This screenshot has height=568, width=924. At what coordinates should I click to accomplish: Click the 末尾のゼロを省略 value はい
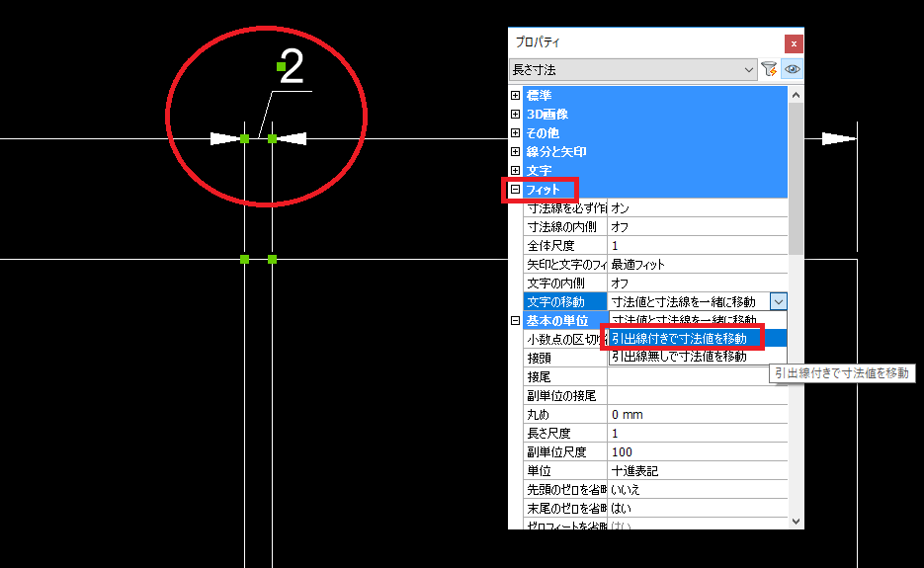pos(697,509)
